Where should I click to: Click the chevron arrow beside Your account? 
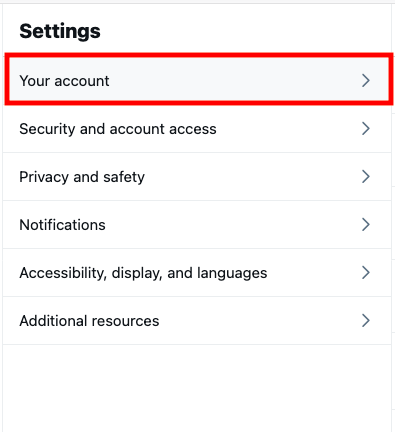click(366, 81)
